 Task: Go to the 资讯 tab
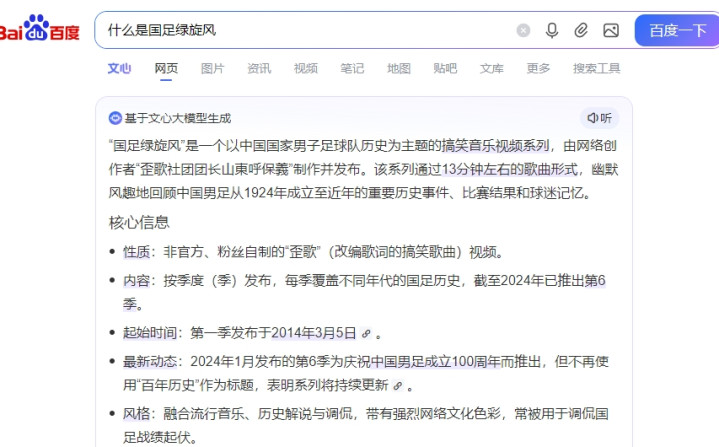coord(259,68)
